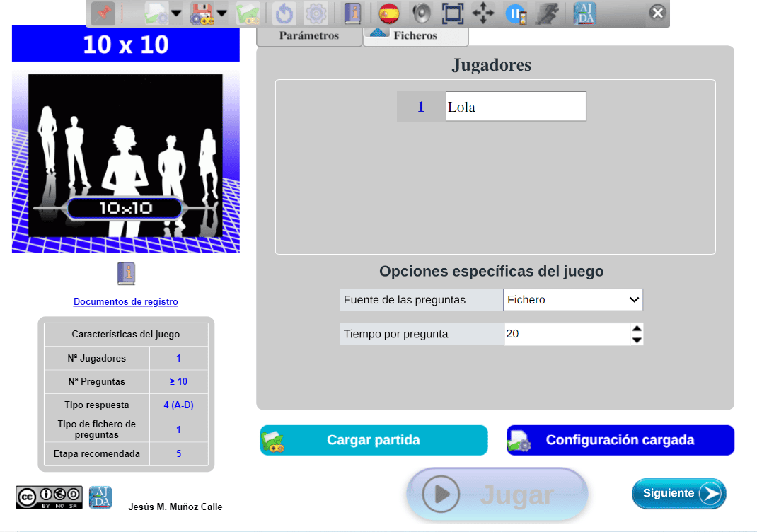This screenshot has height=532, width=757.
Task: Click the red pin icon in toolbar
Action: (103, 13)
